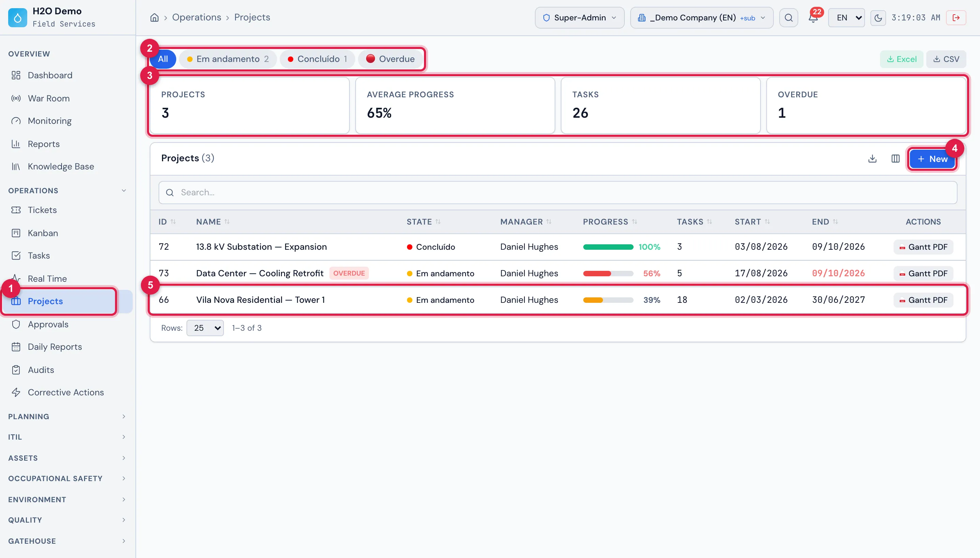980x558 pixels.
Task: Click the table download icon
Action: click(872, 159)
